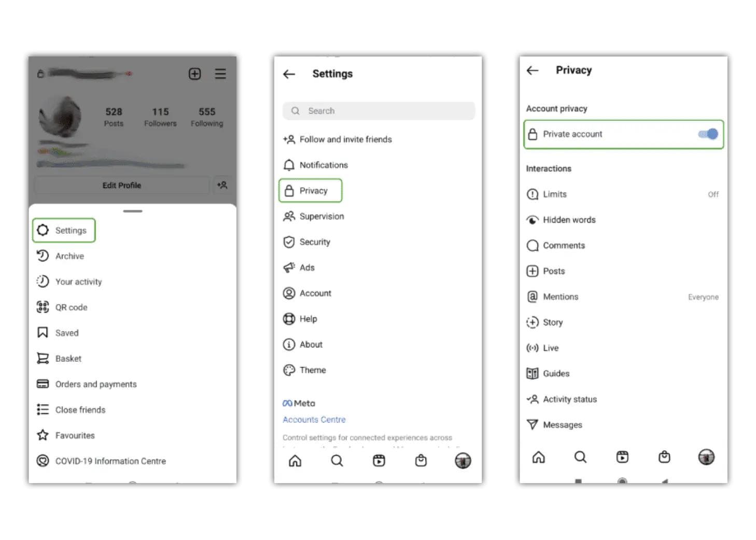The image size is (756, 540).
Task: Tap the Accounts Centre link
Action: tap(314, 420)
